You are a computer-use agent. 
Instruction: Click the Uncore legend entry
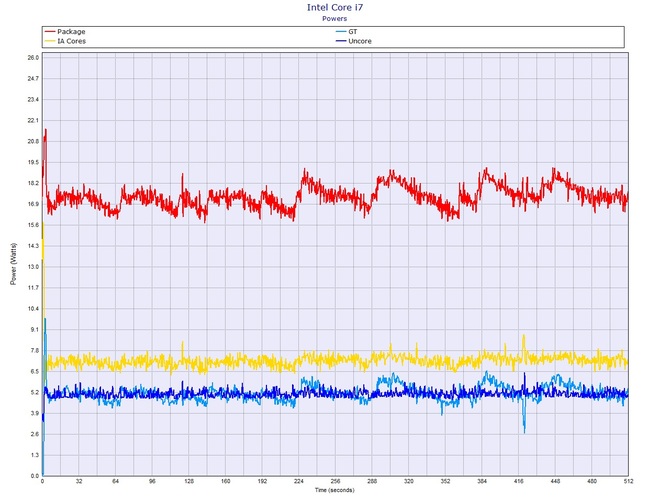point(354,41)
